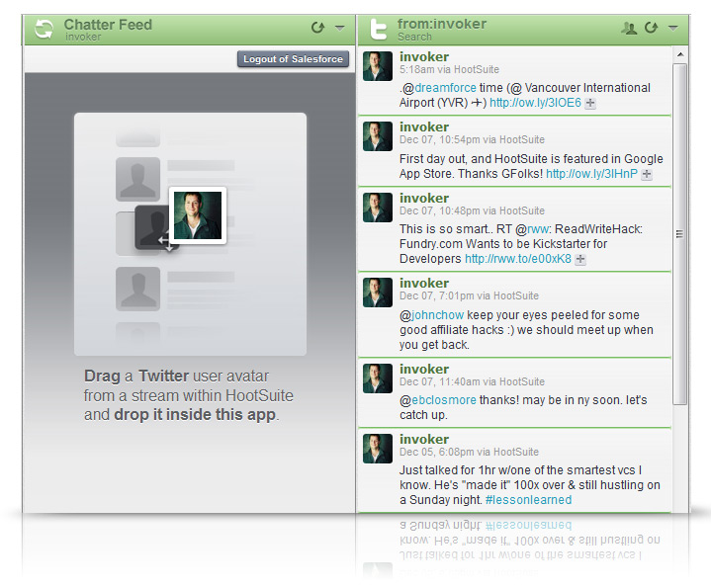
Task: Expand the plus icon after ow.ly/3lOE6
Action: (x=590, y=104)
